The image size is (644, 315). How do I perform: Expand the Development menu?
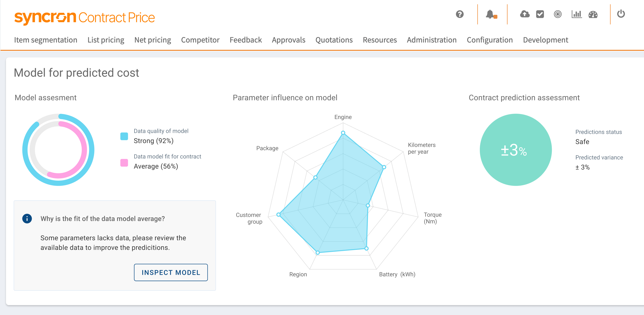(545, 40)
